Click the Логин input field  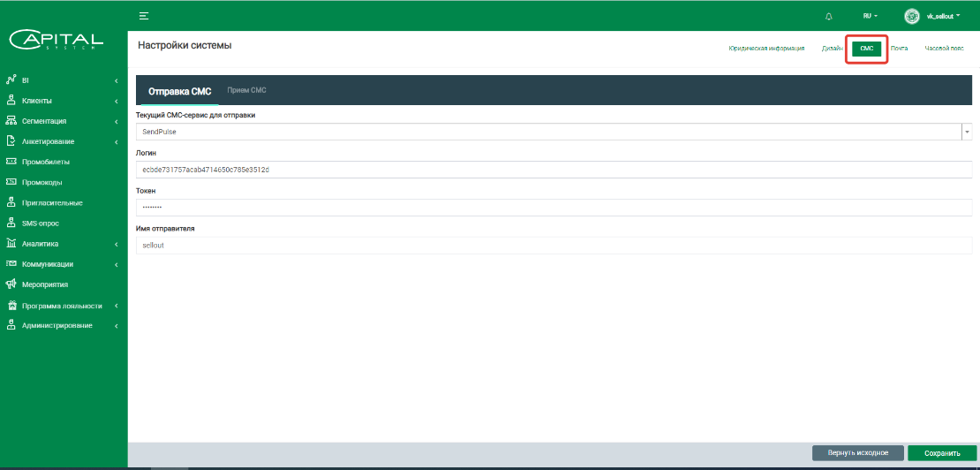[x=554, y=170]
